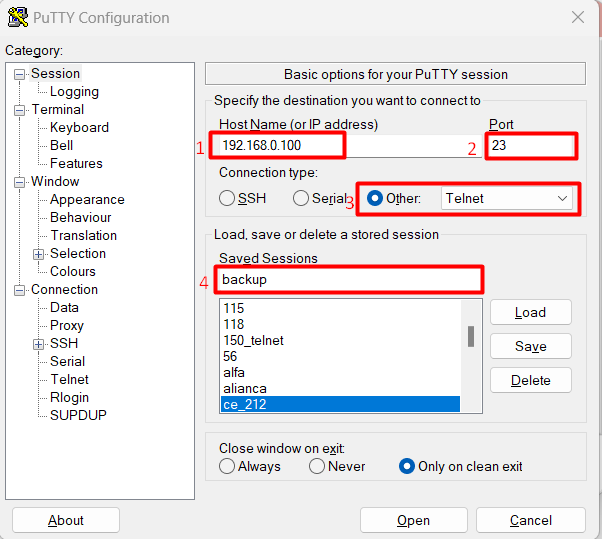Open the Selection settings category

pyautogui.click(x=78, y=253)
